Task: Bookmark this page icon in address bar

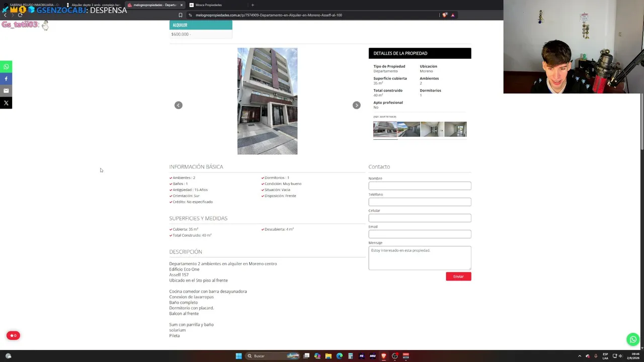Action: (181, 15)
